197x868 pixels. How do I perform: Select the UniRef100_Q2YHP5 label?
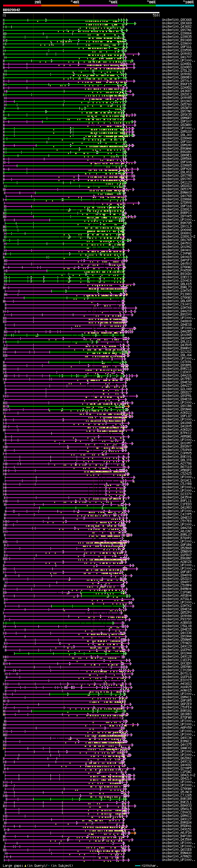[x=177, y=768]
